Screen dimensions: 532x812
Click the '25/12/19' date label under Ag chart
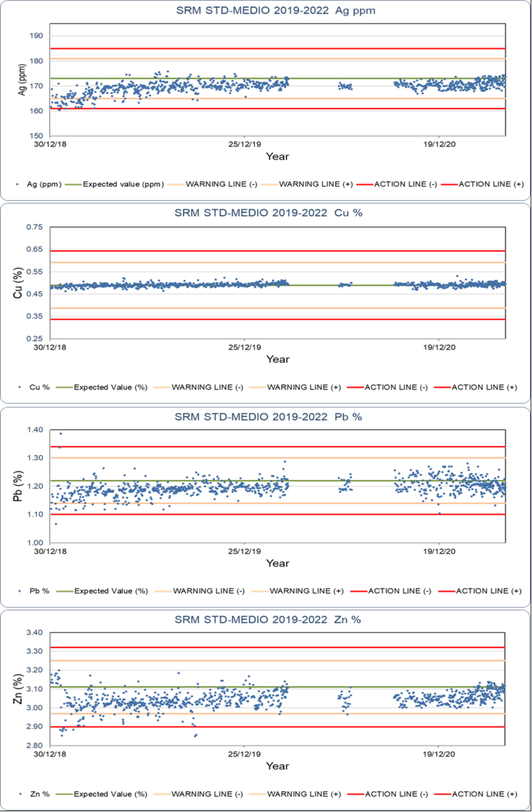tap(244, 144)
